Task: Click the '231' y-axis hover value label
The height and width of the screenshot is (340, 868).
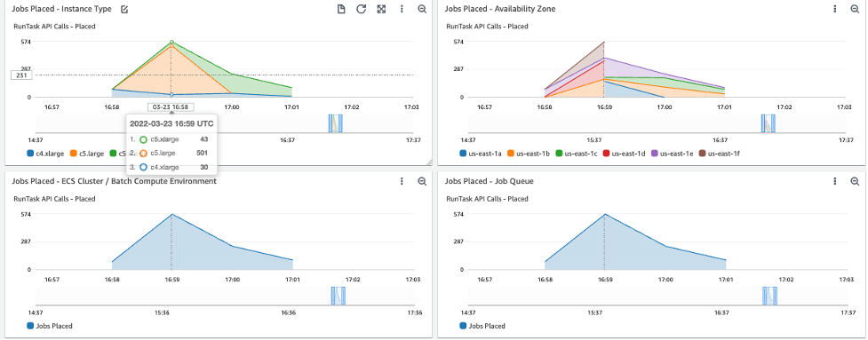Action: pos(21,75)
